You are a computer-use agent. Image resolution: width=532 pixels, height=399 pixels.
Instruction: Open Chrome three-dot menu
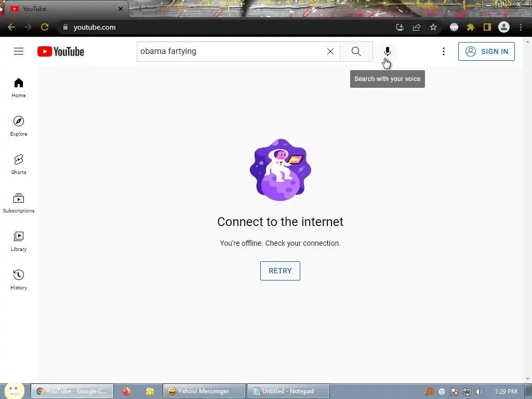click(x=521, y=27)
